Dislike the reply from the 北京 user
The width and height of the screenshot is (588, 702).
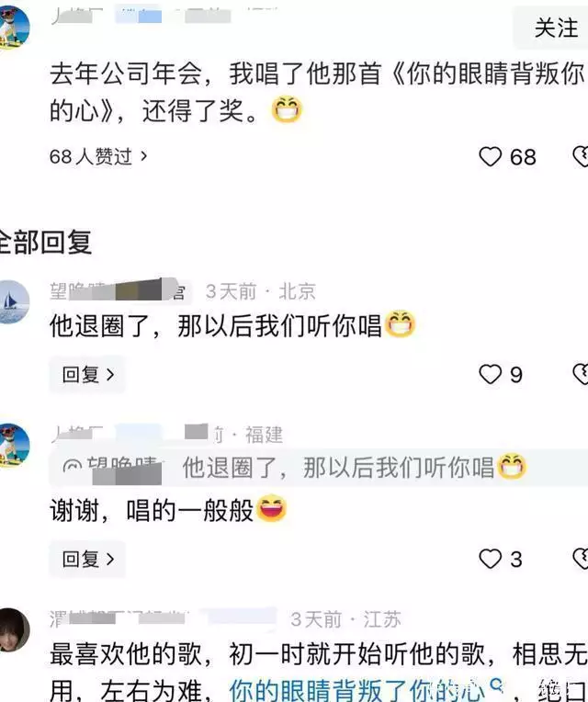[x=581, y=374]
